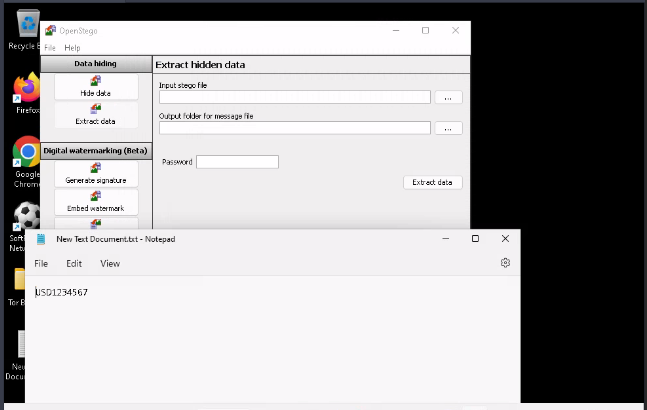This screenshot has height=410, width=647.
Task: Launch Firefox from desktop
Action: click(27, 95)
